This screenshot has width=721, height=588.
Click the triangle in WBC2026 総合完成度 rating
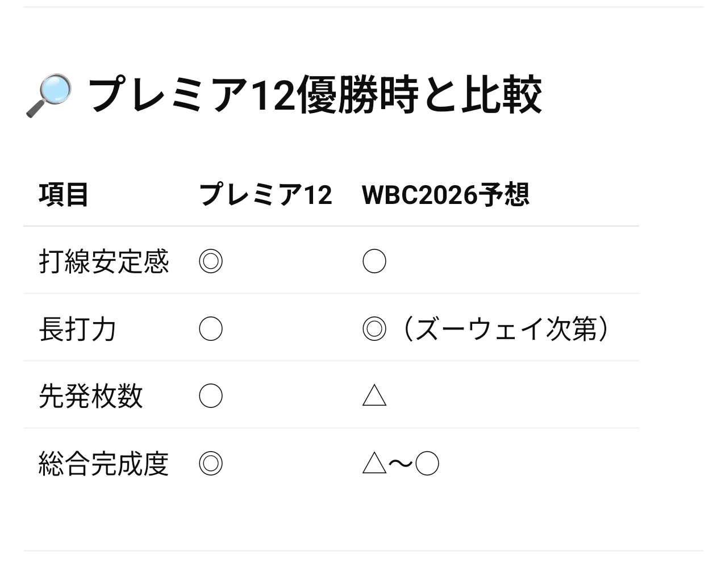pyautogui.click(x=374, y=464)
